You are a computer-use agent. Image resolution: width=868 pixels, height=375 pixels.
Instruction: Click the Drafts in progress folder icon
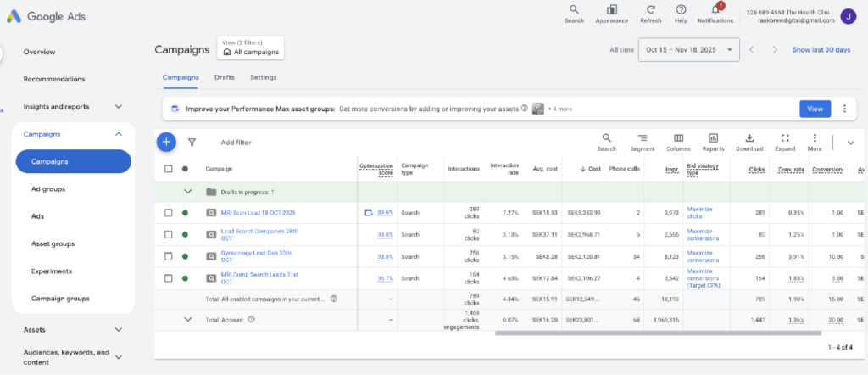pos(211,192)
